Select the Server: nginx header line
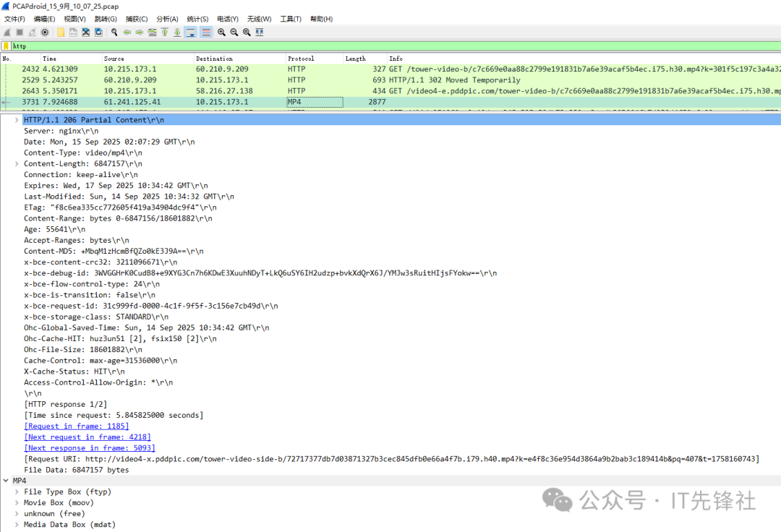 61,131
